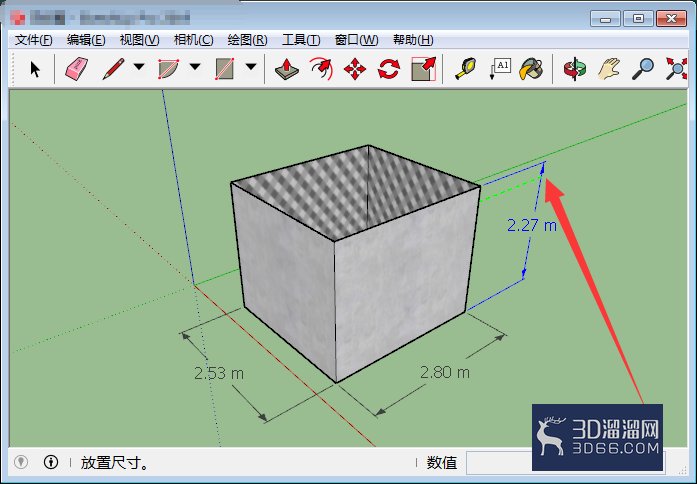
Task: Close the SketchUp window
Action: [x=671, y=19]
